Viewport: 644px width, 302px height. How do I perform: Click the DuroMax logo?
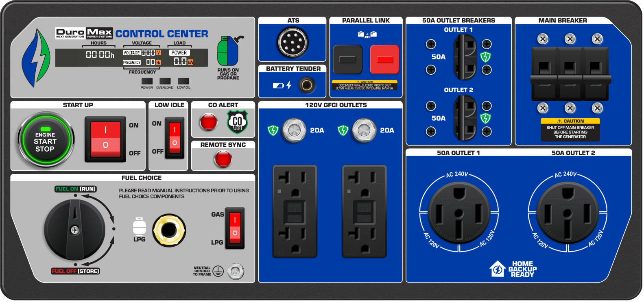pos(84,33)
